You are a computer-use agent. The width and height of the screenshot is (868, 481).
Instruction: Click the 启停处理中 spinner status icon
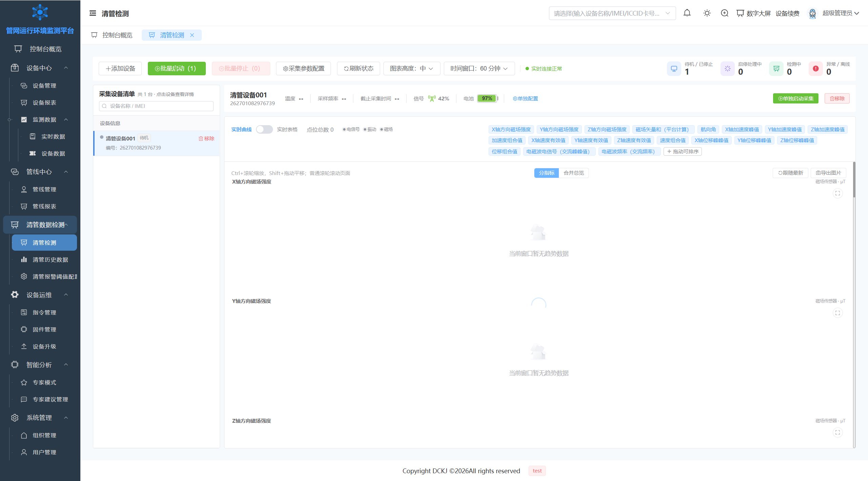[x=728, y=69]
